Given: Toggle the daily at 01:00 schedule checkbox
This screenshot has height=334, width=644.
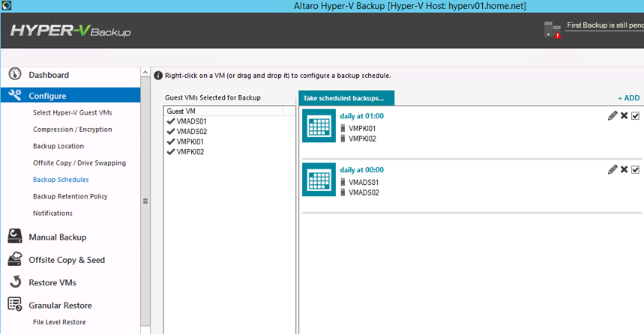Looking at the screenshot, I should (635, 116).
